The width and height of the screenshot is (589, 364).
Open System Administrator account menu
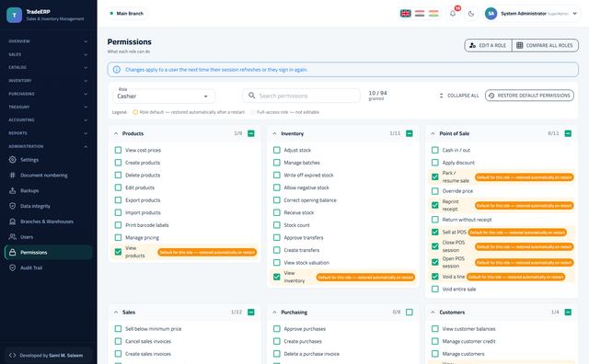532,14
